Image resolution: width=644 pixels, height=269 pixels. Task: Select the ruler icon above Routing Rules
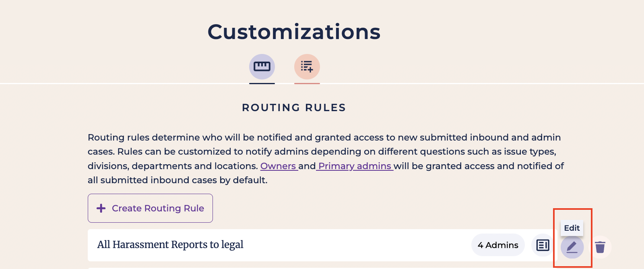tap(262, 66)
